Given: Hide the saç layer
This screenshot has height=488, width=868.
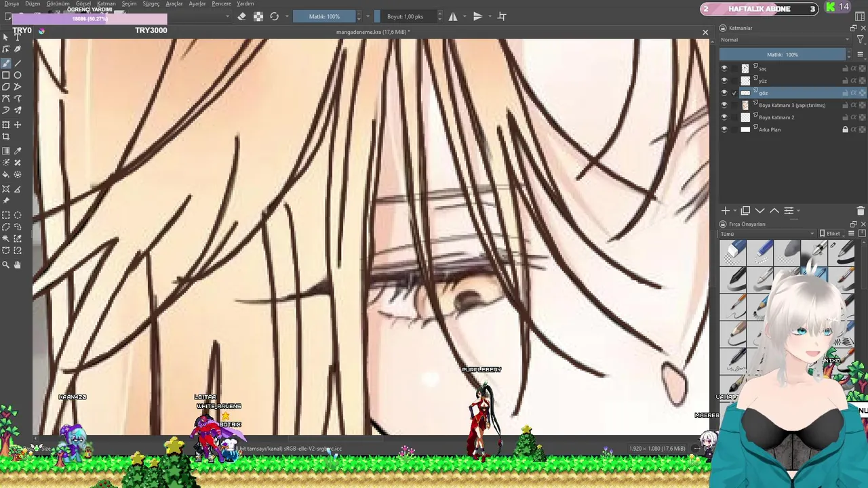Looking at the screenshot, I should 724,68.
